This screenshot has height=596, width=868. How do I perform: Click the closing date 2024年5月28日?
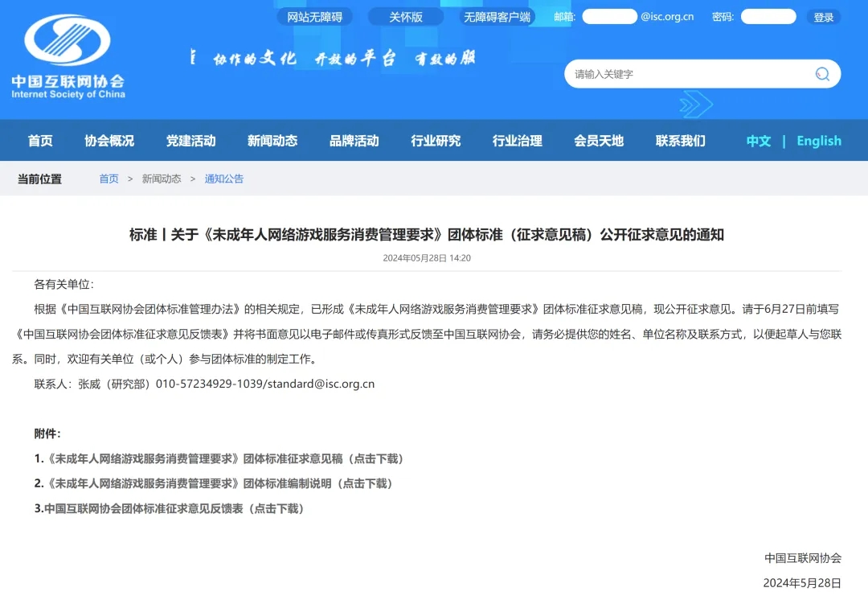802,583
